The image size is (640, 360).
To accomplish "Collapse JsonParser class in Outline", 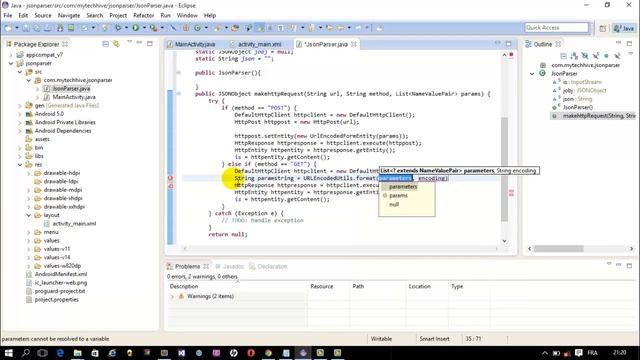I will [532, 73].
